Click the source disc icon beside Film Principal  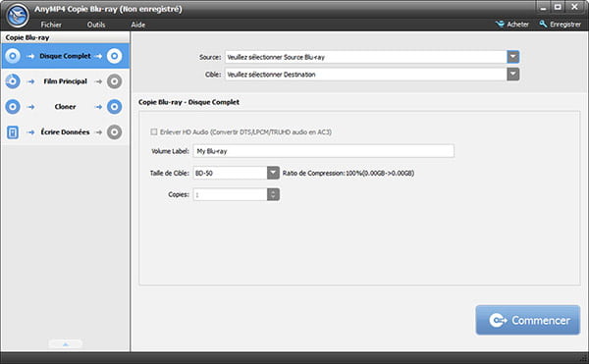pyautogui.click(x=13, y=81)
